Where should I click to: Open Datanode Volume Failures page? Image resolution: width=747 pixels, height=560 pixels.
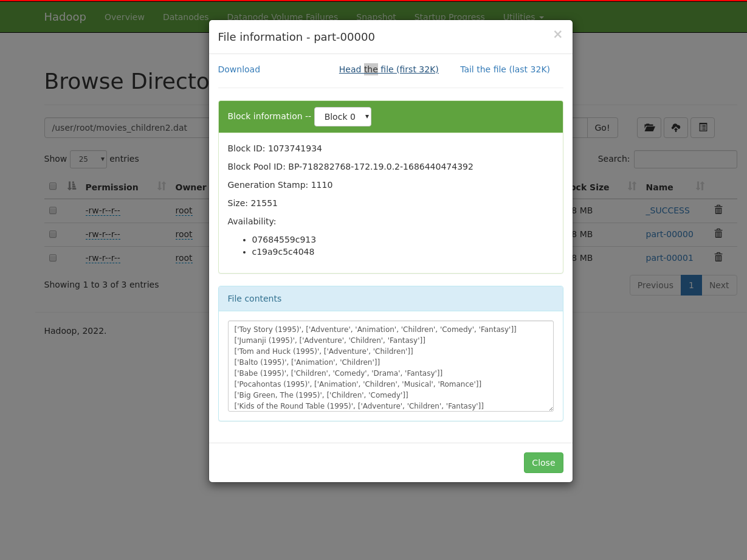coord(283,17)
